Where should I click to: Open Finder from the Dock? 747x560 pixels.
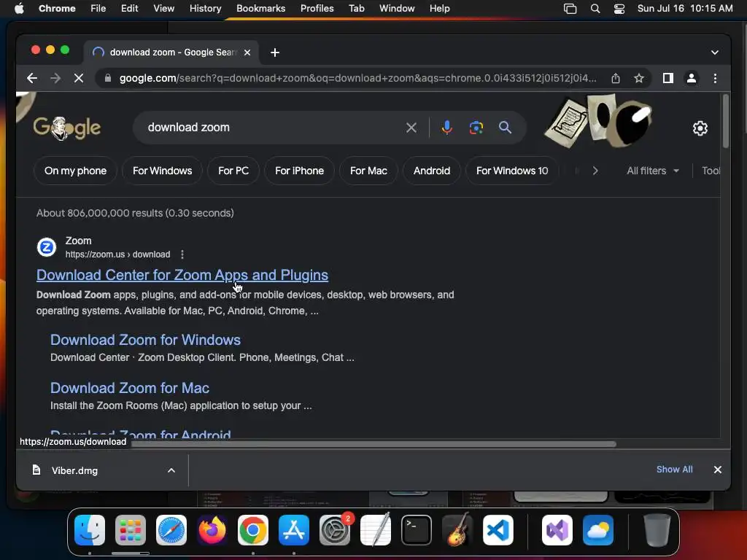(x=90, y=530)
